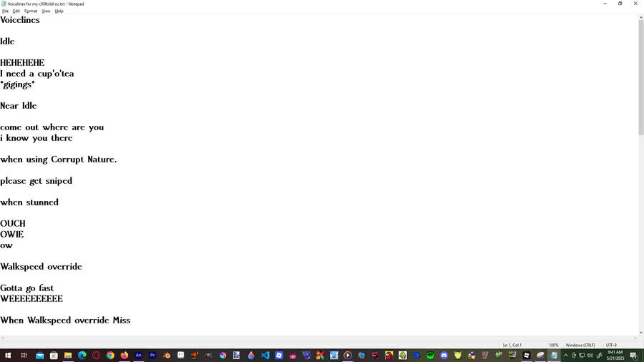Open the Edit menu
The image size is (644, 362).
16,11
